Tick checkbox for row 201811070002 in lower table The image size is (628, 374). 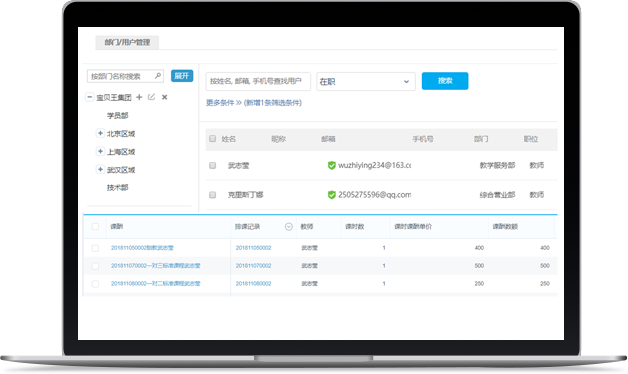[x=95, y=266]
